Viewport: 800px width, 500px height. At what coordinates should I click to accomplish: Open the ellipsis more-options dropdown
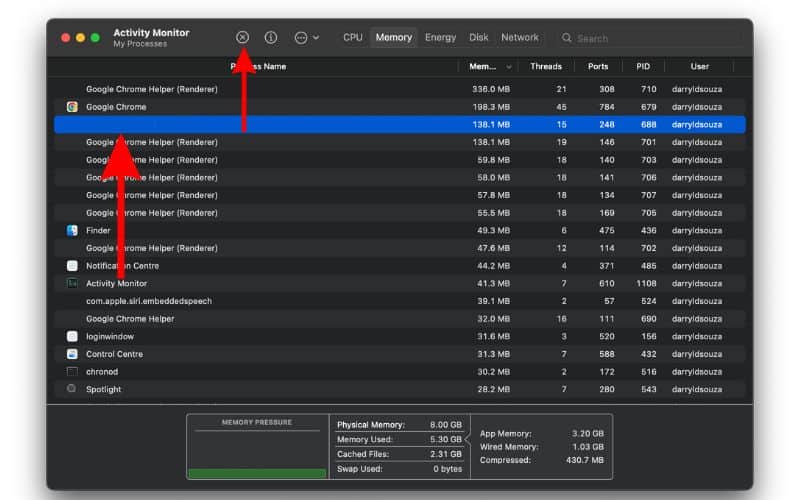pos(306,38)
